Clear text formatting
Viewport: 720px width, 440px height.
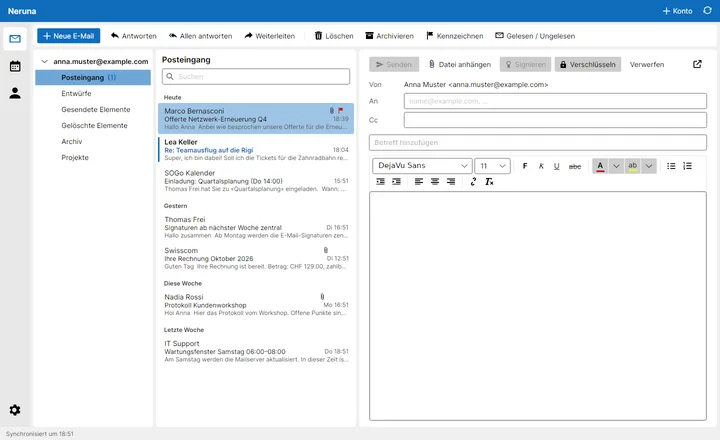(489, 181)
